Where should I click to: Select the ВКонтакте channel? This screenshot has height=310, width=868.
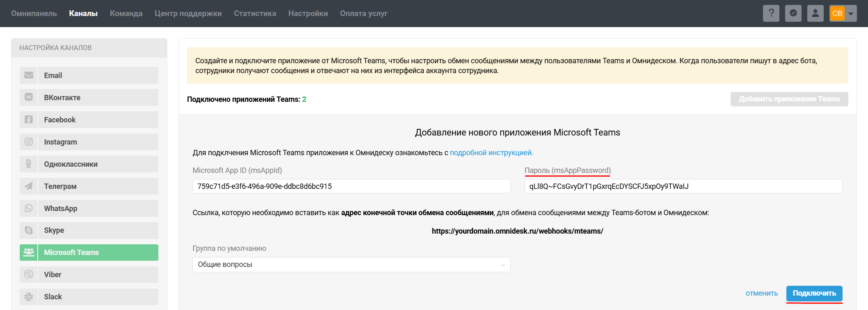click(89, 97)
